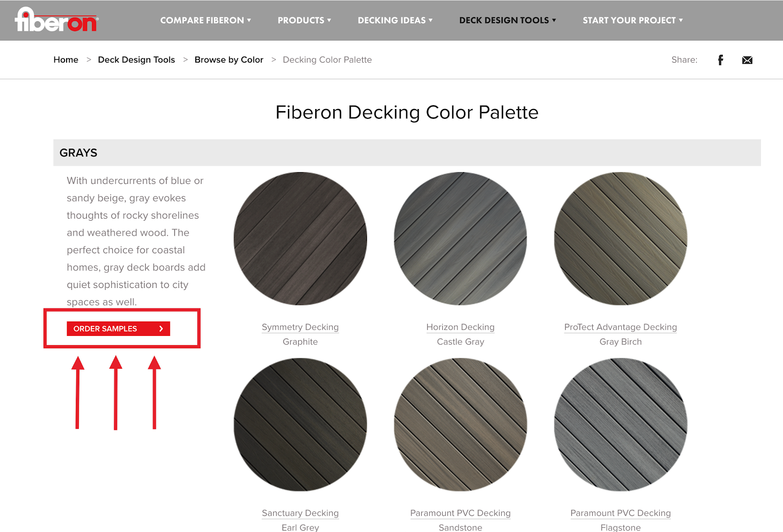The image size is (783, 532).
Task: Choose the Gray Birch swatch circle
Action: (621, 239)
